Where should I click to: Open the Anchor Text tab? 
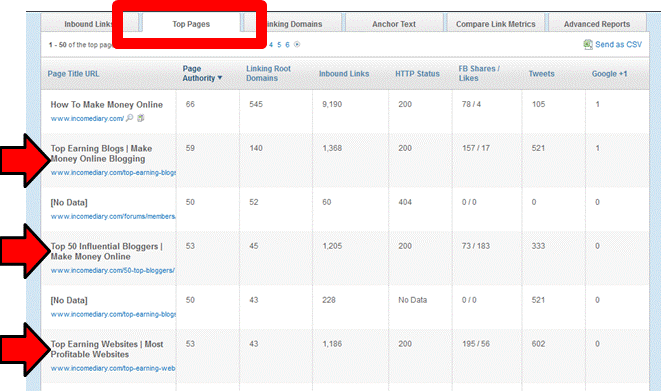click(394, 24)
